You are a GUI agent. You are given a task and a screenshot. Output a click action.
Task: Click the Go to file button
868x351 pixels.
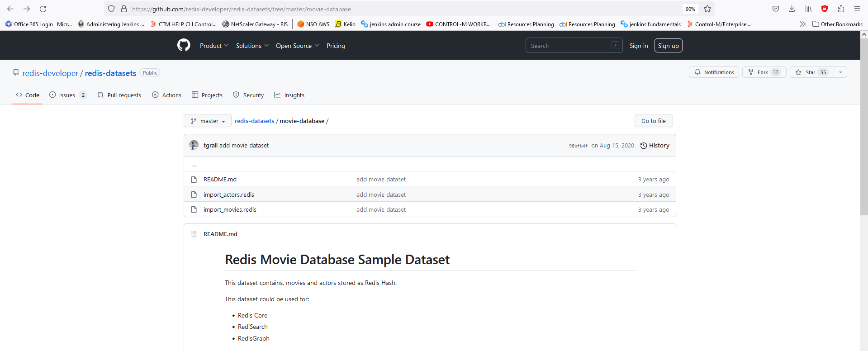(x=653, y=121)
